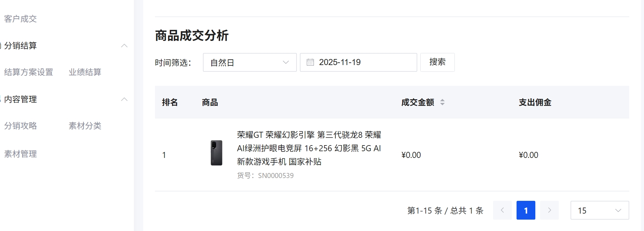
Task: Go to previous page via left arrow
Action: click(502, 210)
